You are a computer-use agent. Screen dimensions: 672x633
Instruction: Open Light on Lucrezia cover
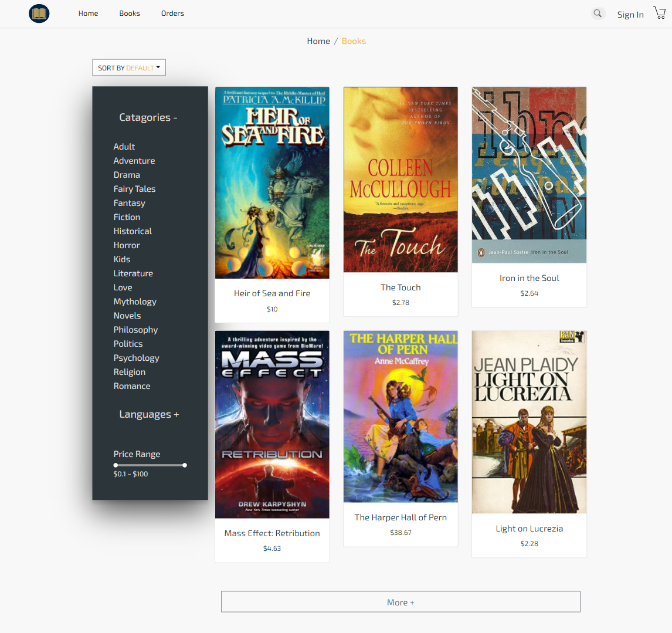pyautogui.click(x=530, y=422)
